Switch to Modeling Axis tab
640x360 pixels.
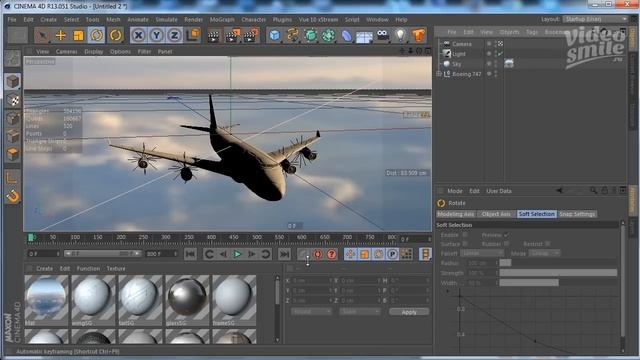(x=456, y=214)
